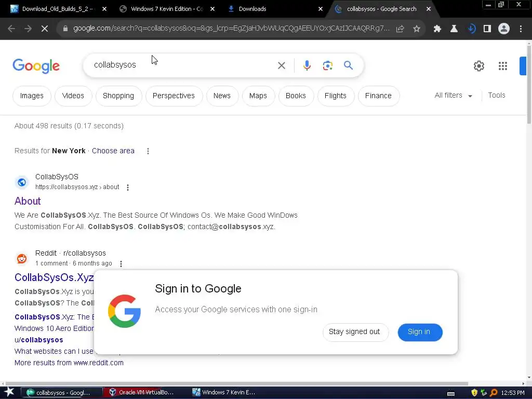532x399 pixels.
Task: Click the 12:53 PM taskbar clock
Action: (x=513, y=393)
